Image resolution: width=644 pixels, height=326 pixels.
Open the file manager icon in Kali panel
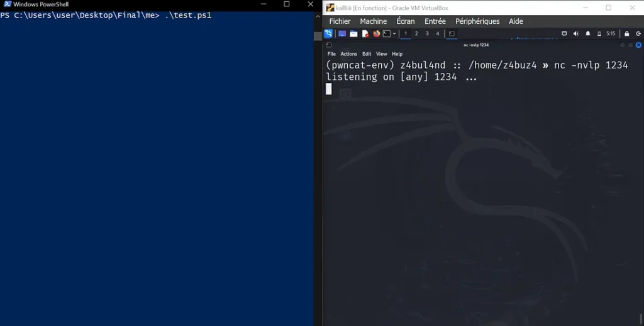[x=353, y=34]
